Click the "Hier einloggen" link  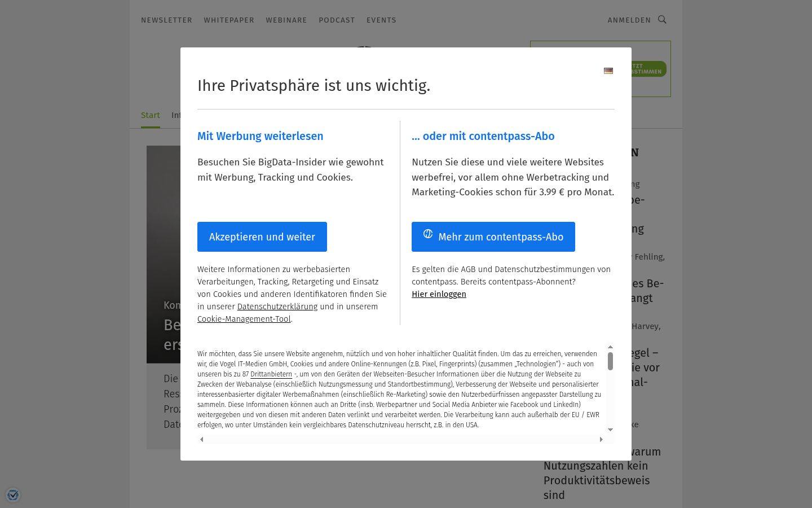pyautogui.click(x=439, y=294)
